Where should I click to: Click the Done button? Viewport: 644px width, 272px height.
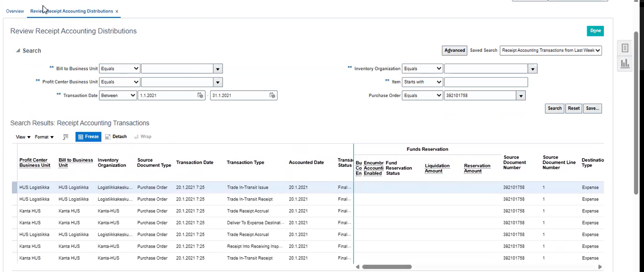tap(595, 31)
